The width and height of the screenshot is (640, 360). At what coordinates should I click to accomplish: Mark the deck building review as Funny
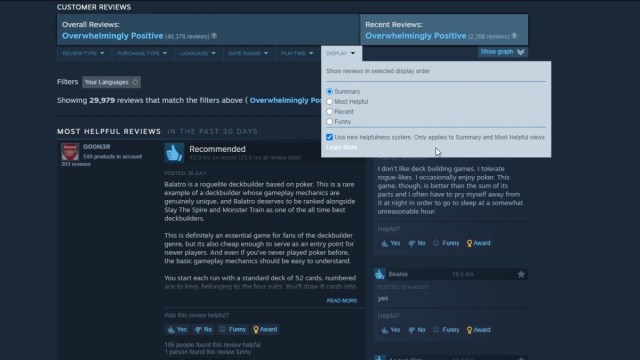446,243
